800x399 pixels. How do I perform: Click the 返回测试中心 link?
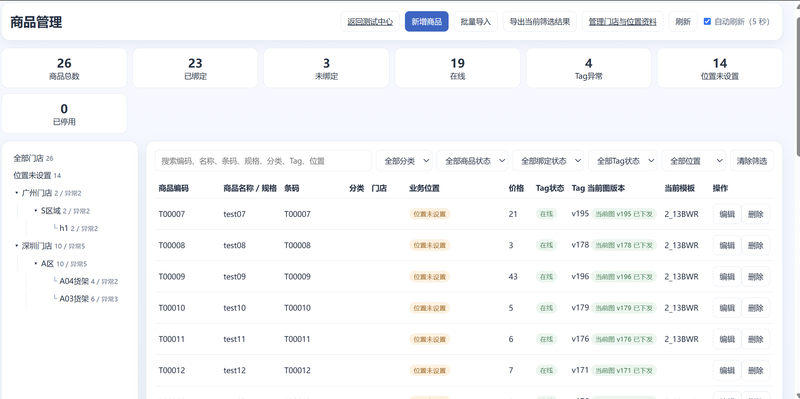point(370,21)
